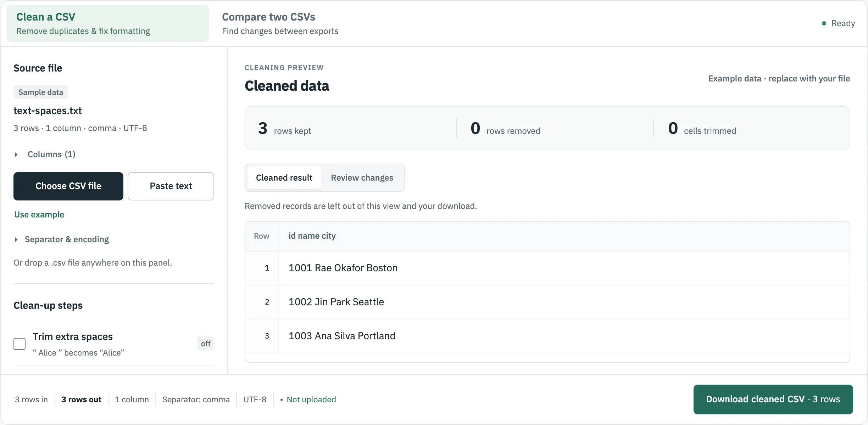Click the Paste text button
This screenshot has width=868, height=425.
171,186
